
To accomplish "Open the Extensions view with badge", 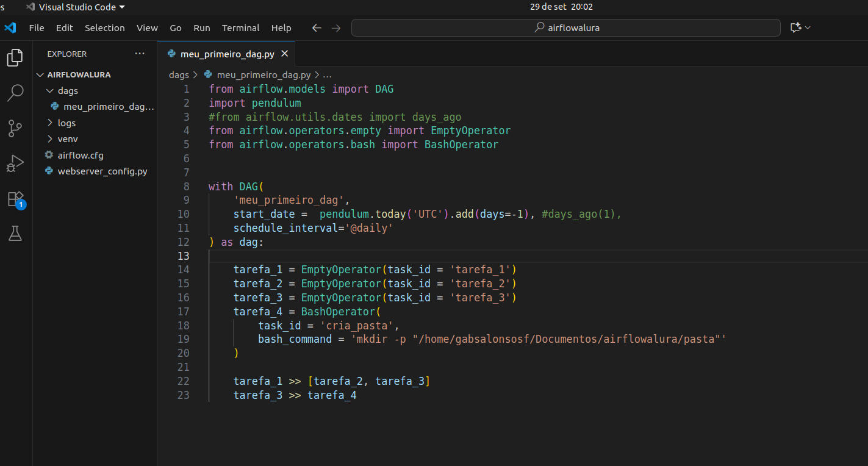I will pos(15,199).
